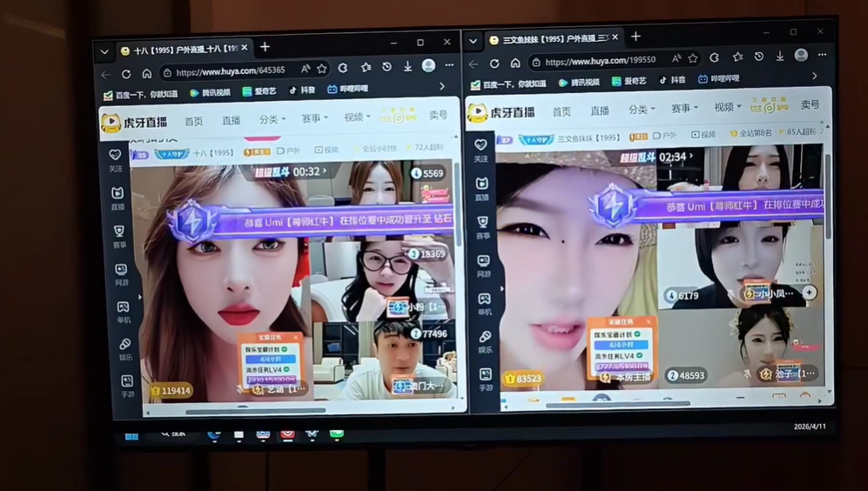This screenshot has height=491, width=868.
Task: Refresh the right window huya.com/199550 page
Action: [x=495, y=64]
